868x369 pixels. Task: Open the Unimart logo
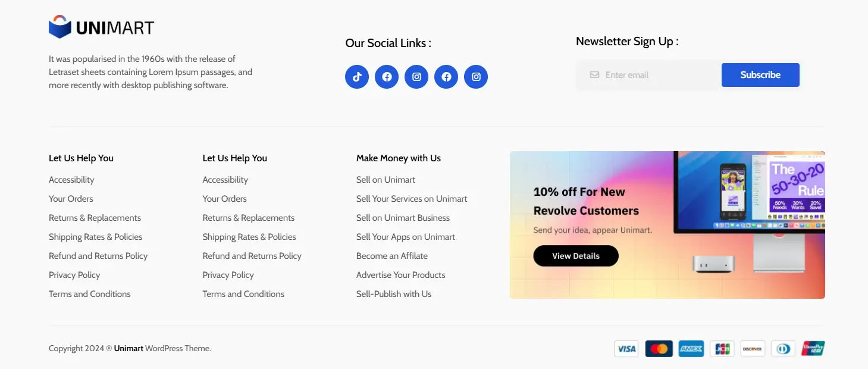100,26
